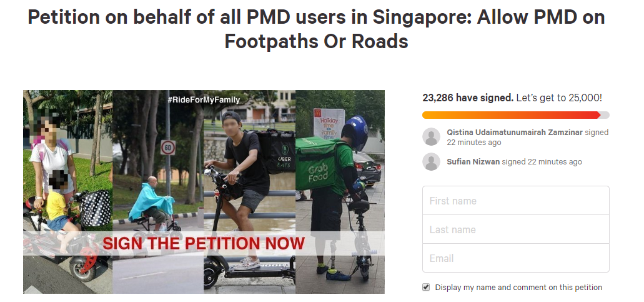Click the 23,286 have signed counter
The width and height of the screenshot is (644, 302).
468,98
